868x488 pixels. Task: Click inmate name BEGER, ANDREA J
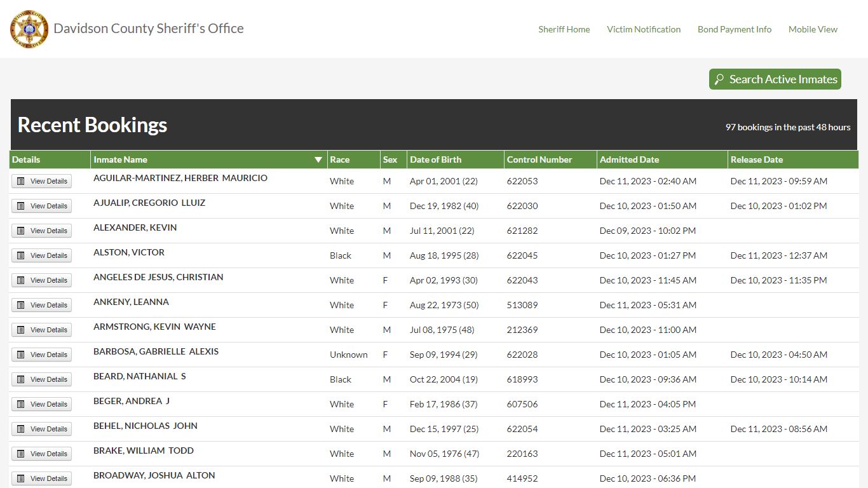point(132,401)
